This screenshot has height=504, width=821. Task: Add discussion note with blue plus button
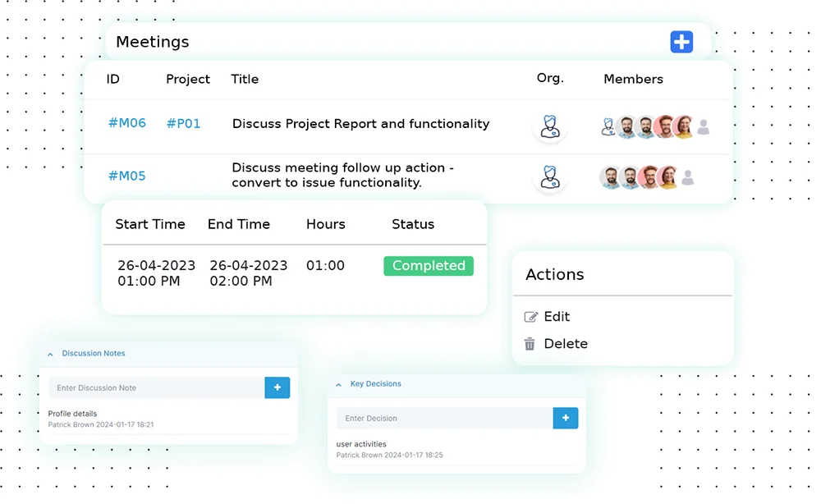277,387
